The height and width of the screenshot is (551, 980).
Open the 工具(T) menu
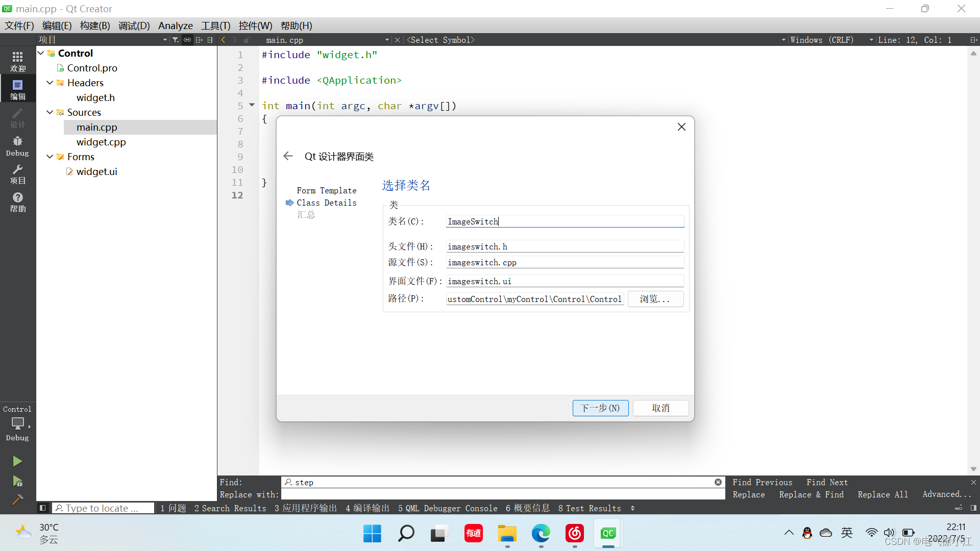[216, 26]
